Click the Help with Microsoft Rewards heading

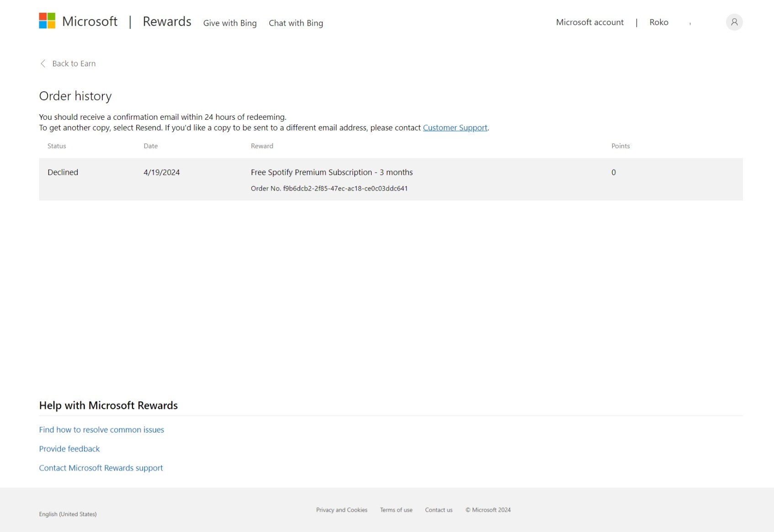108,405
